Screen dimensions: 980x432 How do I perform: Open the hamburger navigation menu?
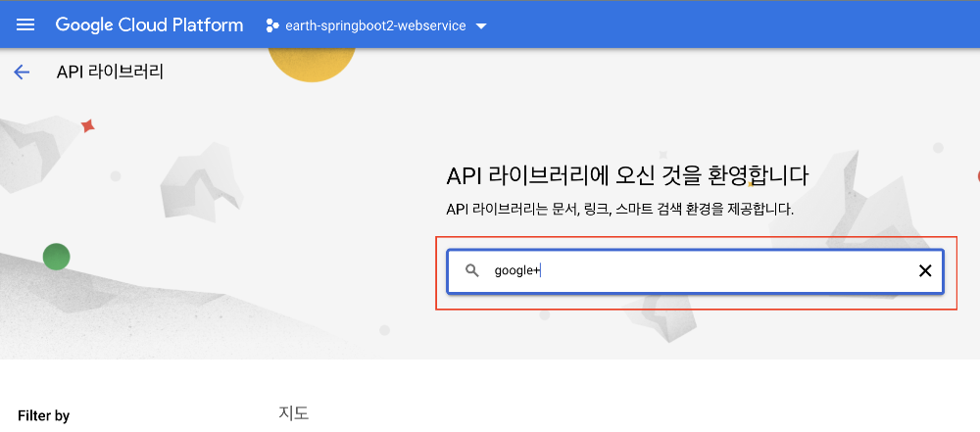25,25
